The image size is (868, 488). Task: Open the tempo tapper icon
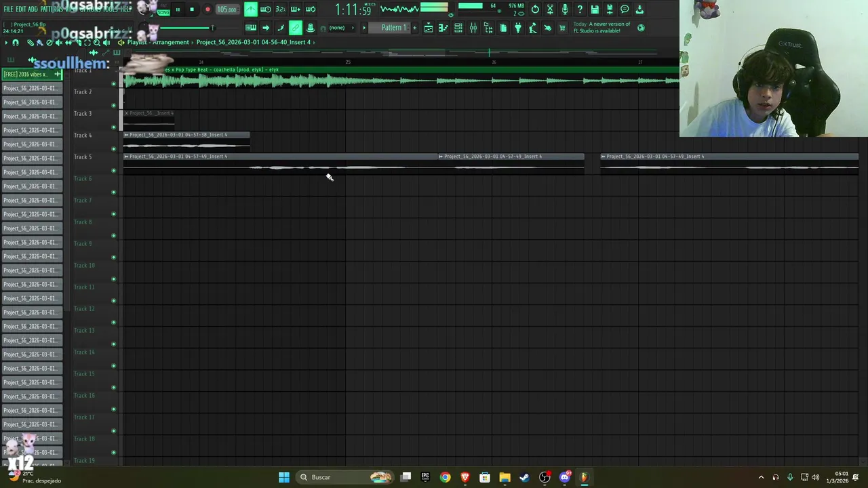pyautogui.click(x=533, y=28)
